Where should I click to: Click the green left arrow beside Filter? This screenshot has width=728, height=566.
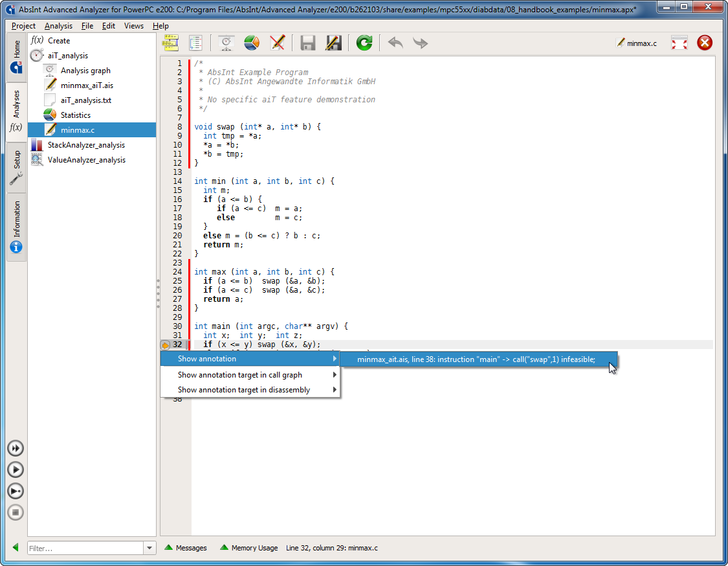(16, 547)
